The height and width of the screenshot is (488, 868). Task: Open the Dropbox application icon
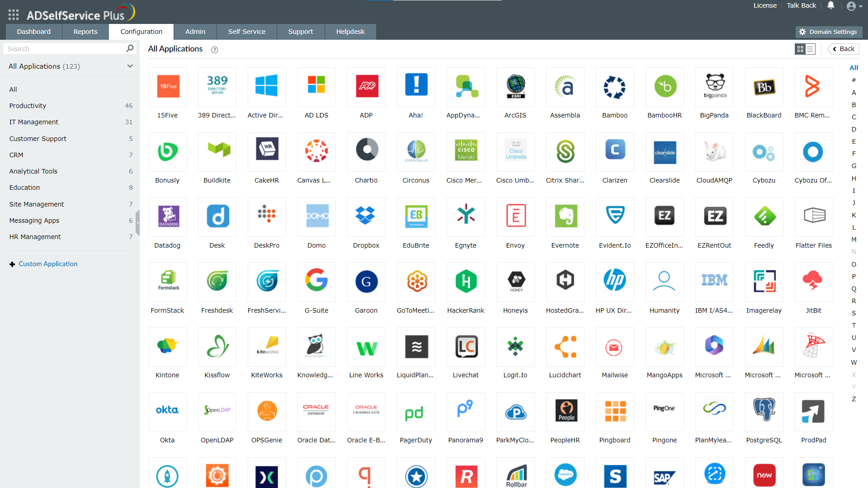[x=366, y=216]
